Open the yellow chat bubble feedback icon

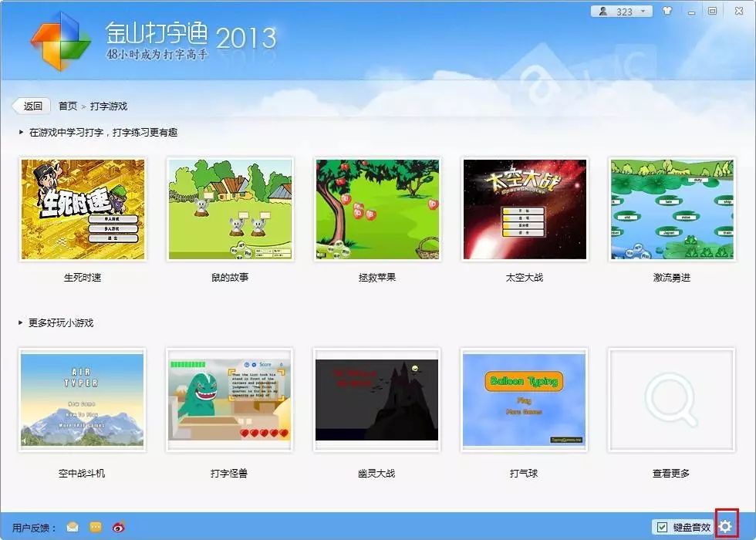tap(96, 527)
